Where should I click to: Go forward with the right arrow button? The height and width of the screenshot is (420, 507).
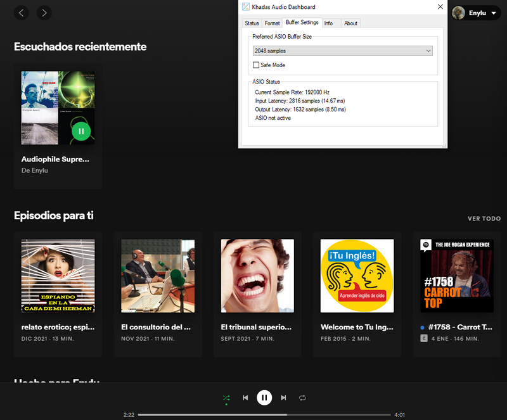pos(44,13)
